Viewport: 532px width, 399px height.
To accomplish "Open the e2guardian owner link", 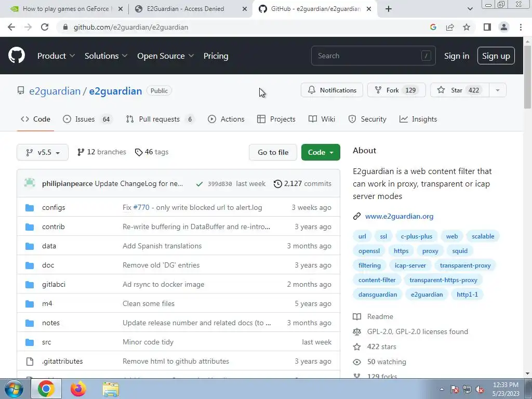I will tap(55, 91).
